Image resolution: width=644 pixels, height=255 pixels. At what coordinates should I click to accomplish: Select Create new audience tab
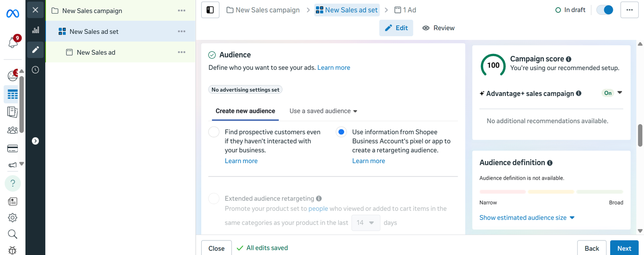[245, 111]
